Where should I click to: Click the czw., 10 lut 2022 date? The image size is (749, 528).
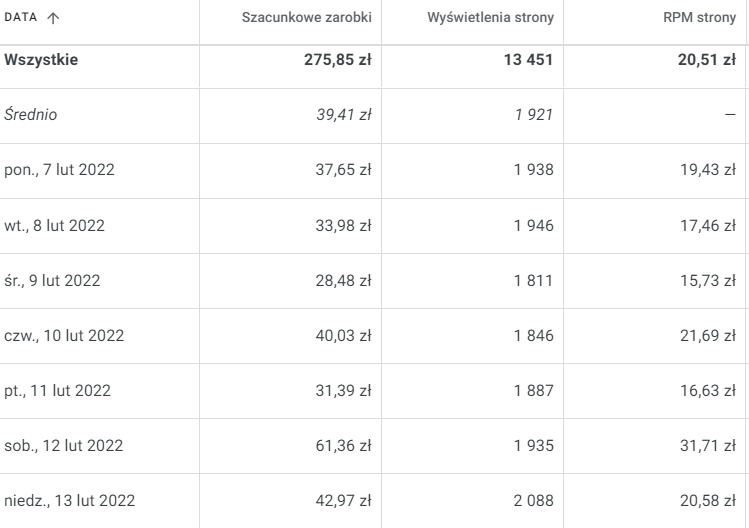point(64,335)
